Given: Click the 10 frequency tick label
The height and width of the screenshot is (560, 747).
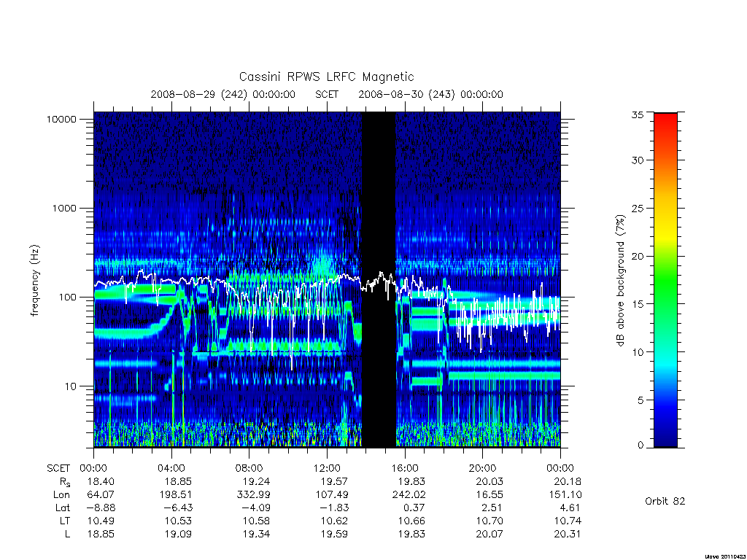Looking at the screenshot, I should coord(71,386).
